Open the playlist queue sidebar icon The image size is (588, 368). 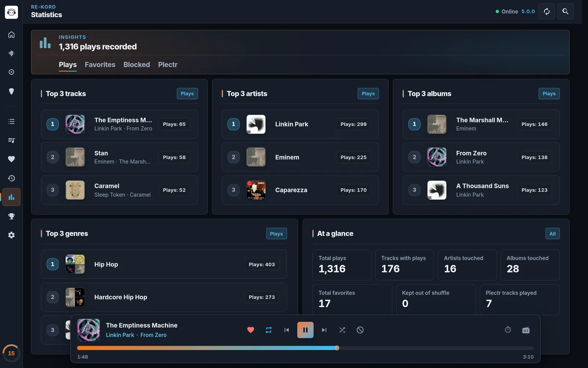pyautogui.click(x=11, y=140)
